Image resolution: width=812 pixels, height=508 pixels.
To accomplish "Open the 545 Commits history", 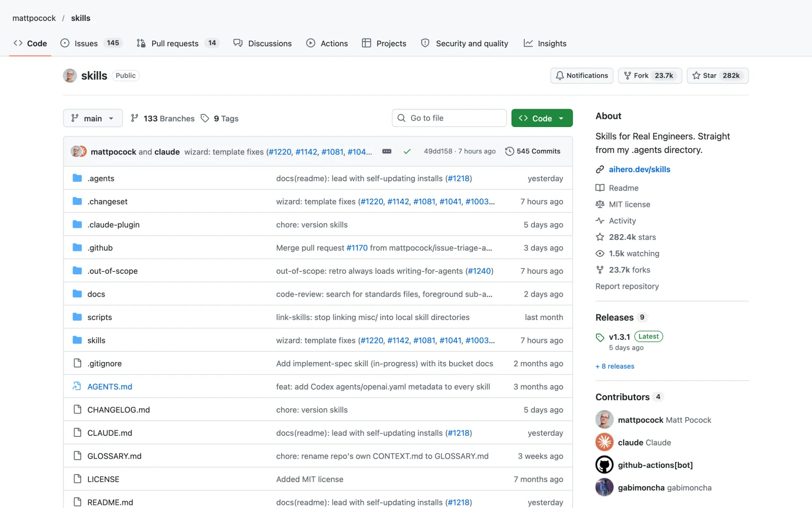I will (533, 151).
